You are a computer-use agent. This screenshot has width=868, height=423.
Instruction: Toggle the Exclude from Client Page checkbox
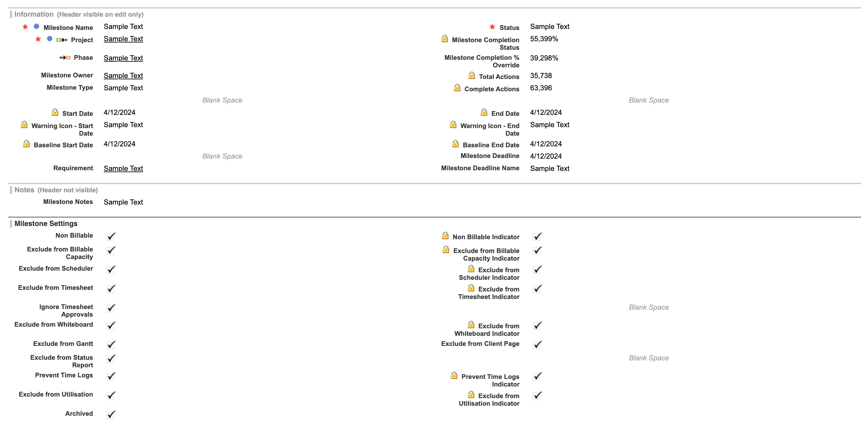[537, 345]
